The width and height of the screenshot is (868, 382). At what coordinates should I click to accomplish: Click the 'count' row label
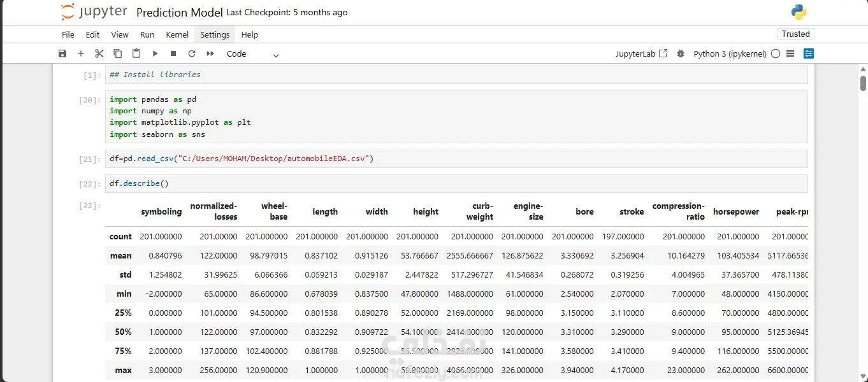pyautogui.click(x=120, y=236)
